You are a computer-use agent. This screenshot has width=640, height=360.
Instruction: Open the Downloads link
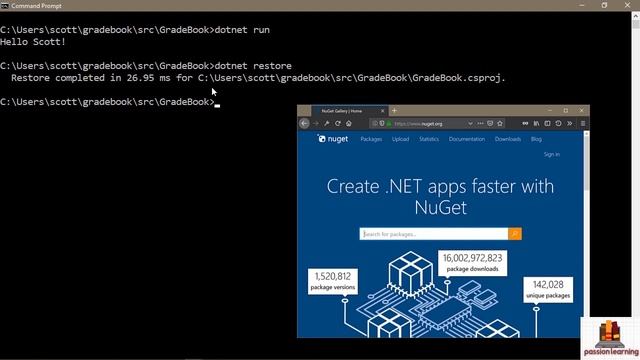coord(508,139)
